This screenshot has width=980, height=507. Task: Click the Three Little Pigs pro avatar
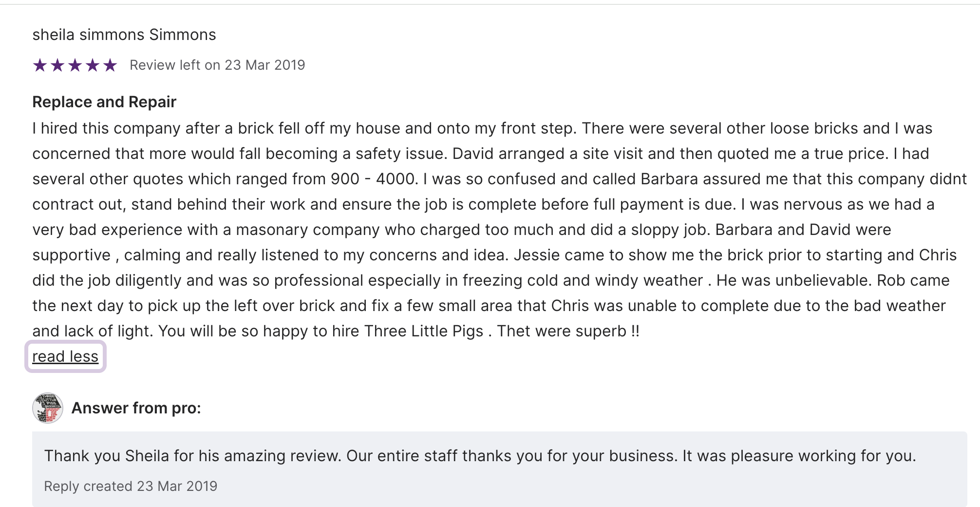point(47,408)
